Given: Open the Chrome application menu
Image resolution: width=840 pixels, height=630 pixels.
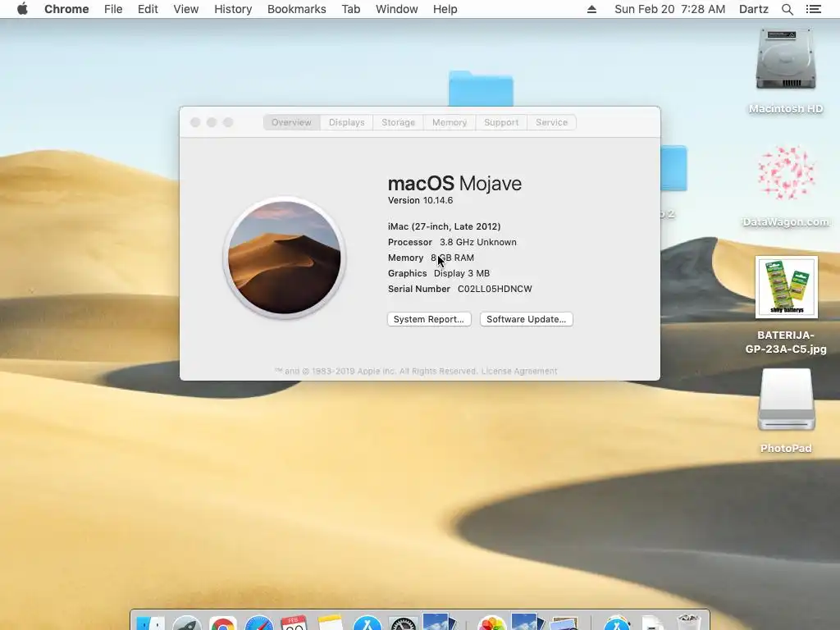Looking at the screenshot, I should point(66,9).
